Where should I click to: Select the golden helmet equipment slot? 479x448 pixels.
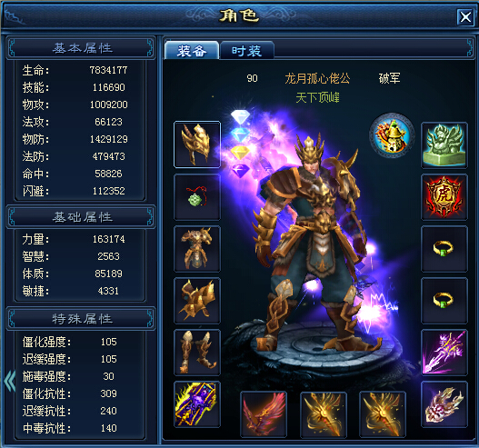pos(197,144)
